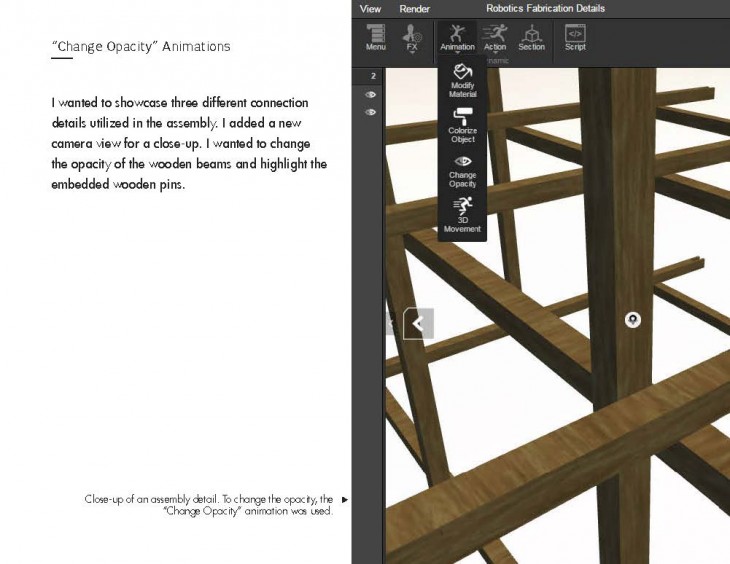Click the Robotics Fabrication Details title

(x=545, y=9)
